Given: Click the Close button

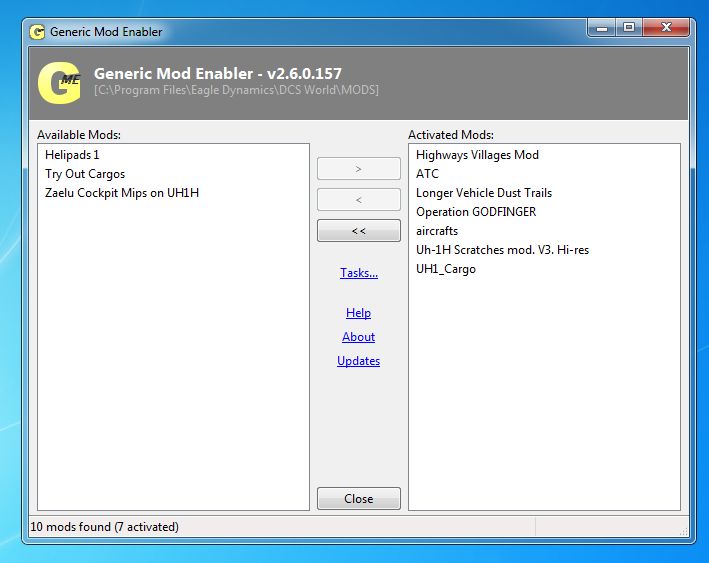Looking at the screenshot, I should click(359, 498).
